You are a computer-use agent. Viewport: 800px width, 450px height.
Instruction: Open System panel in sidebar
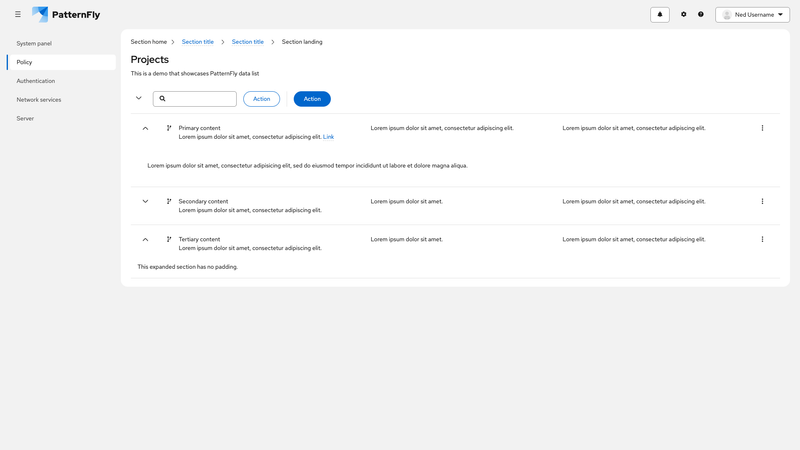[61, 43]
